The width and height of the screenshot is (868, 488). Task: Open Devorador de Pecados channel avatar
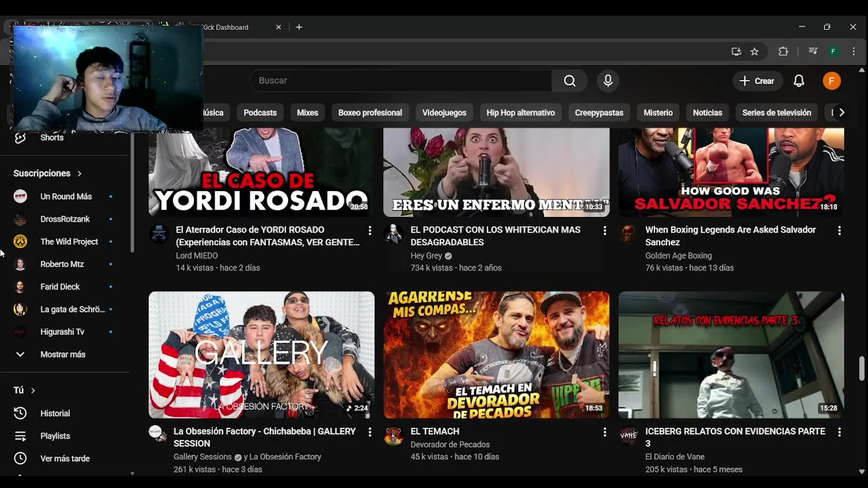click(393, 435)
